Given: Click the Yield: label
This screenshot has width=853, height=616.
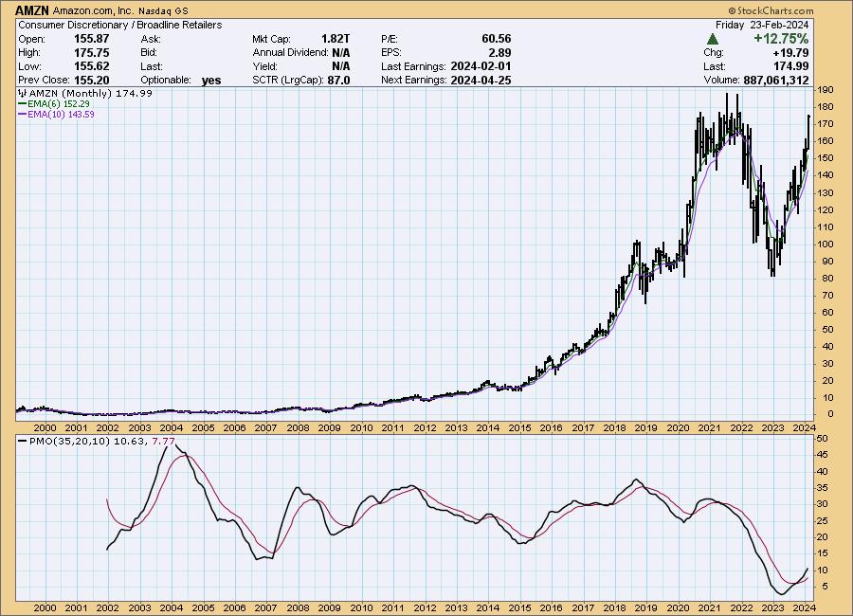Looking at the screenshot, I should [265, 66].
